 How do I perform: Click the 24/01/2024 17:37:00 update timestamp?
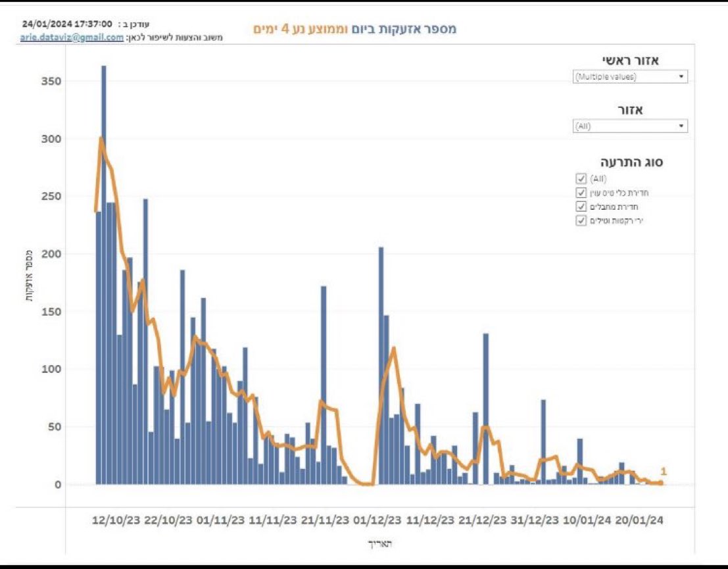(x=67, y=23)
